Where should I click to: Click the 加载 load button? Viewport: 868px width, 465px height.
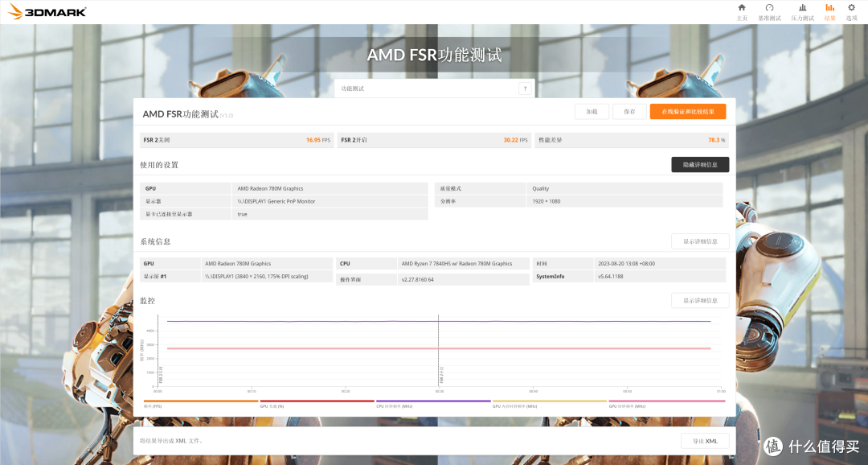(x=592, y=112)
